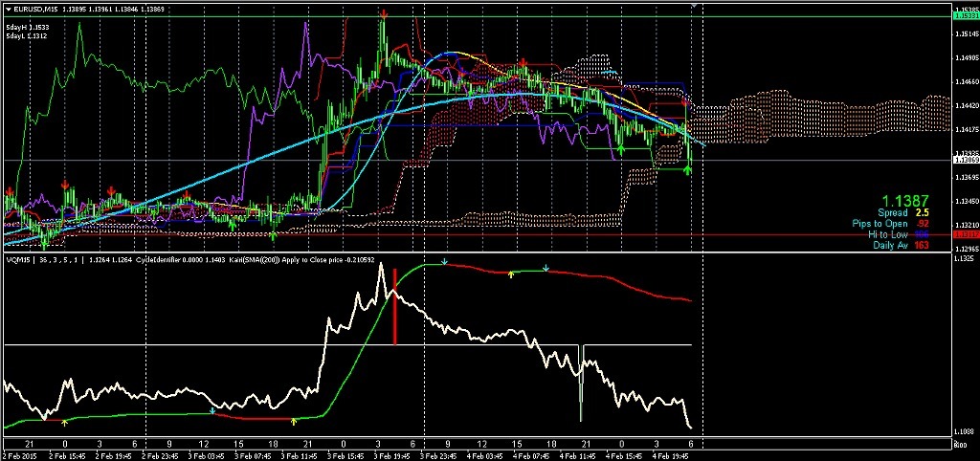The height and width of the screenshot is (461, 980).
Task: Click the large green 1.1387 price display
Action: [904, 201]
